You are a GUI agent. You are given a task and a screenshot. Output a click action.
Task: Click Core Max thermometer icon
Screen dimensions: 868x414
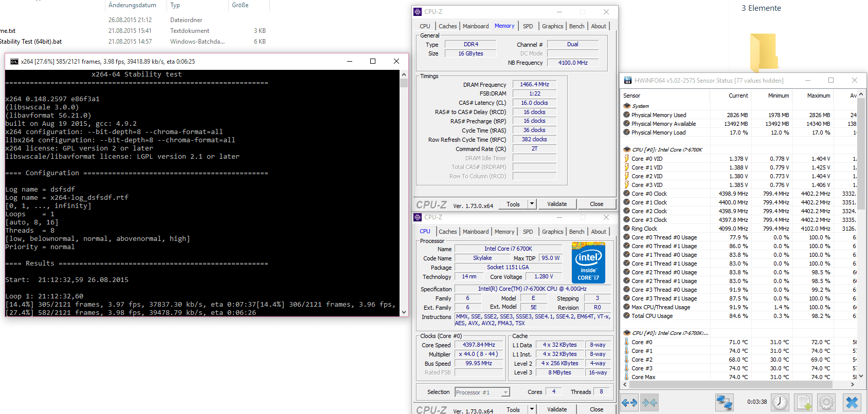(x=627, y=377)
